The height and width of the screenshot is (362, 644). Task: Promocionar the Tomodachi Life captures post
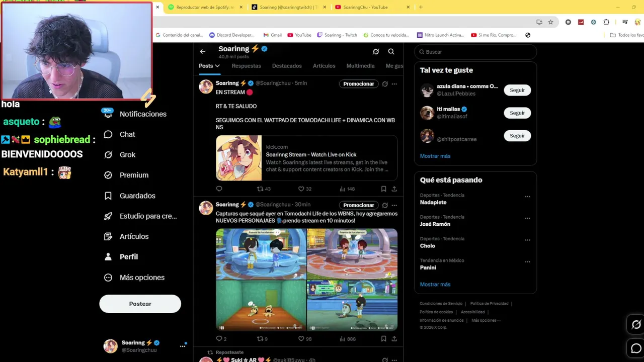tap(359, 205)
